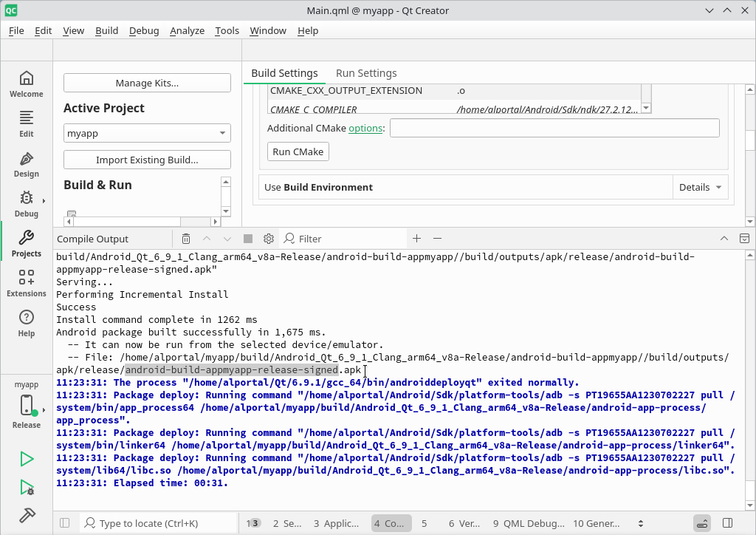756x535 pixels.
Task: Open the Analyze menu
Action: (x=187, y=30)
